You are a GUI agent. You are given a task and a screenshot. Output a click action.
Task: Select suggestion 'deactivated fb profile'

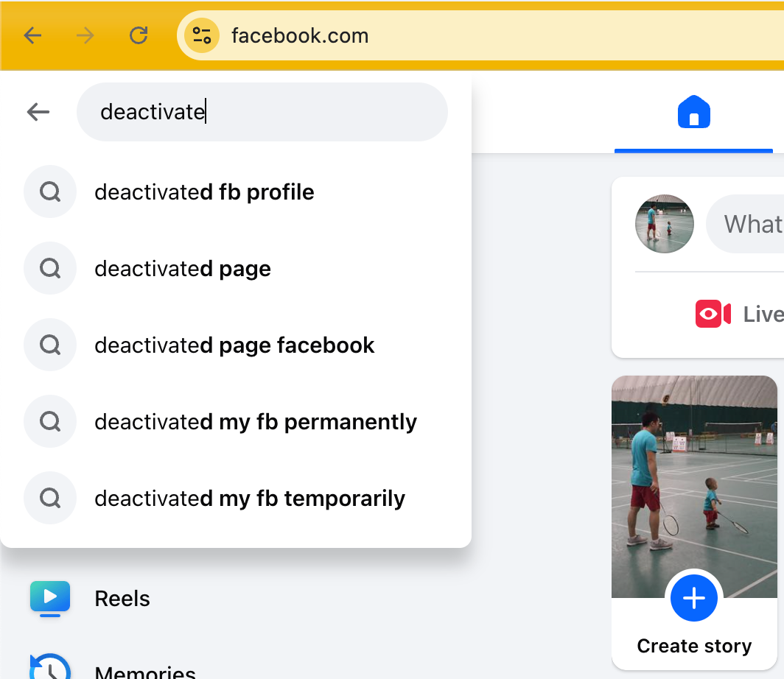point(236,192)
